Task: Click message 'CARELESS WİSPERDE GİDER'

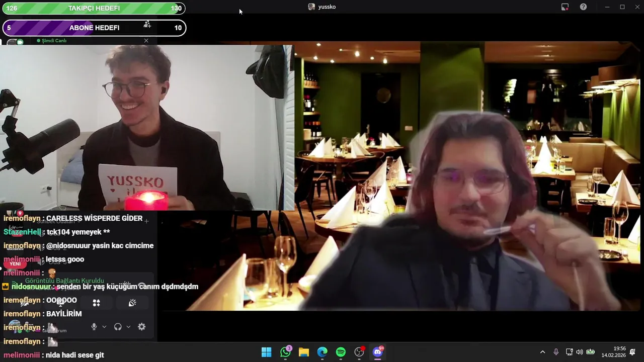Action: pyautogui.click(x=95, y=218)
